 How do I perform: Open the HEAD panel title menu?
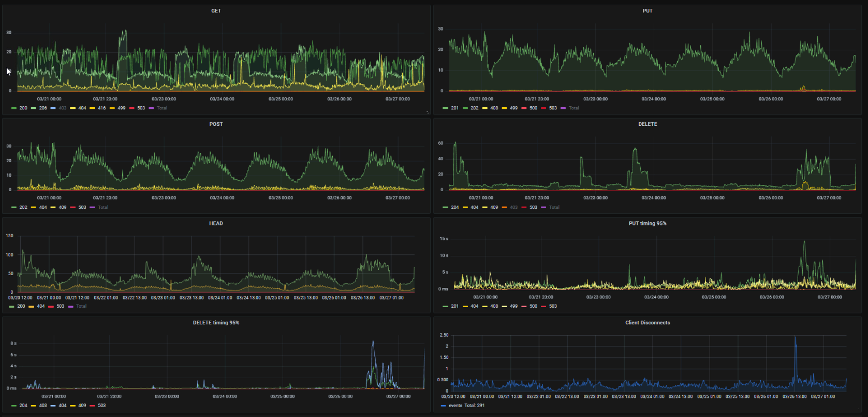point(216,224)
